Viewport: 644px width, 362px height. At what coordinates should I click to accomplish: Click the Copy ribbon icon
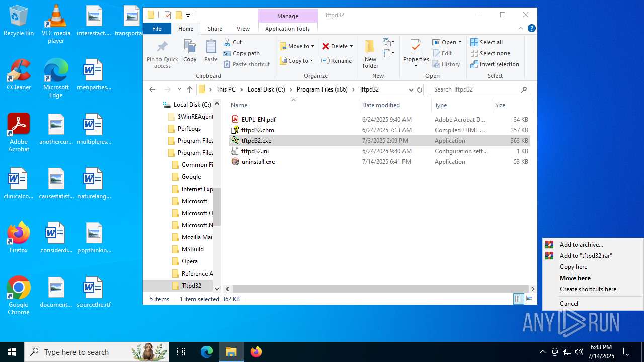click(190, 51)
